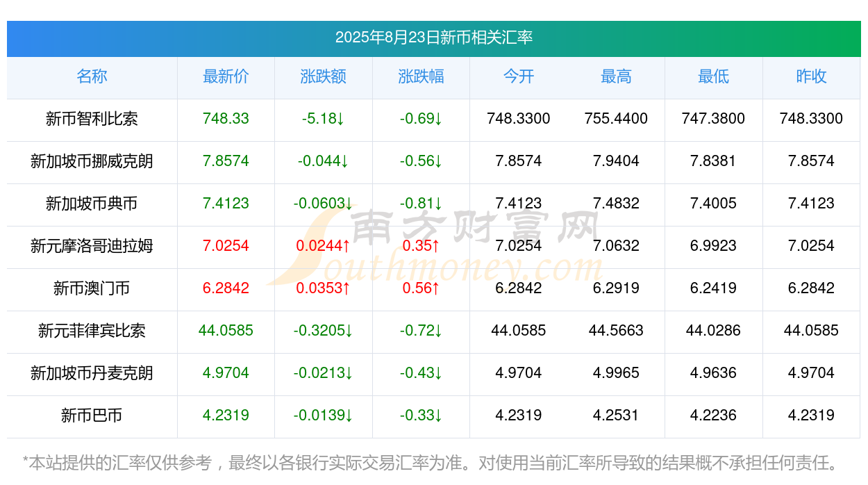Click change amount 0.0353↑
The width and height of the screenshot is (868, 485).
click(x=324, y=288)
